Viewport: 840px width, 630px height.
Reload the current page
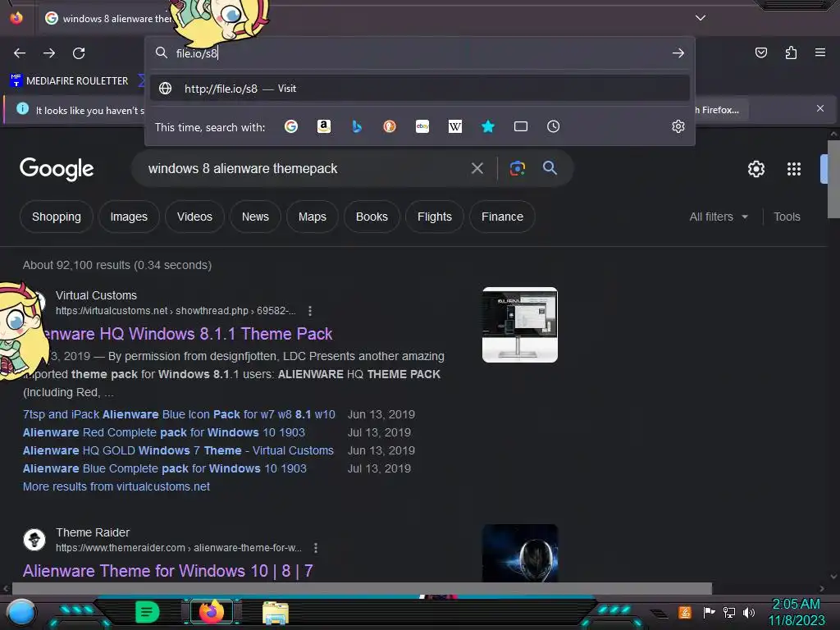tap(79, 53)
